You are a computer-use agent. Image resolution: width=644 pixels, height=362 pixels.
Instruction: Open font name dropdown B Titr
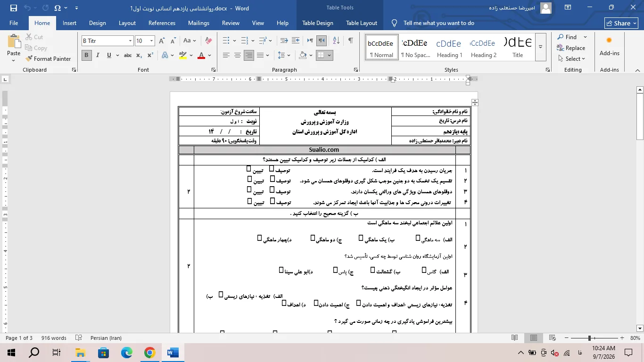click(x=130, y=41)
